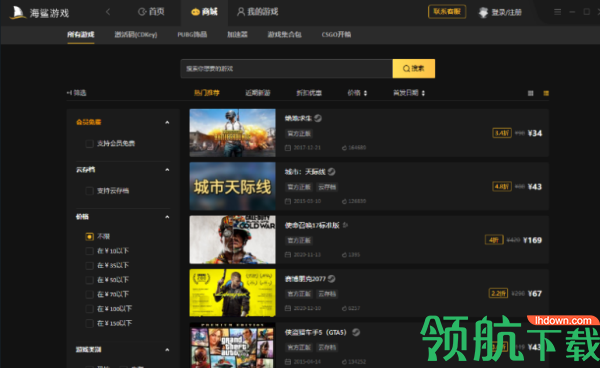Sort by 折扣优惠

click(x=309, y=93)
